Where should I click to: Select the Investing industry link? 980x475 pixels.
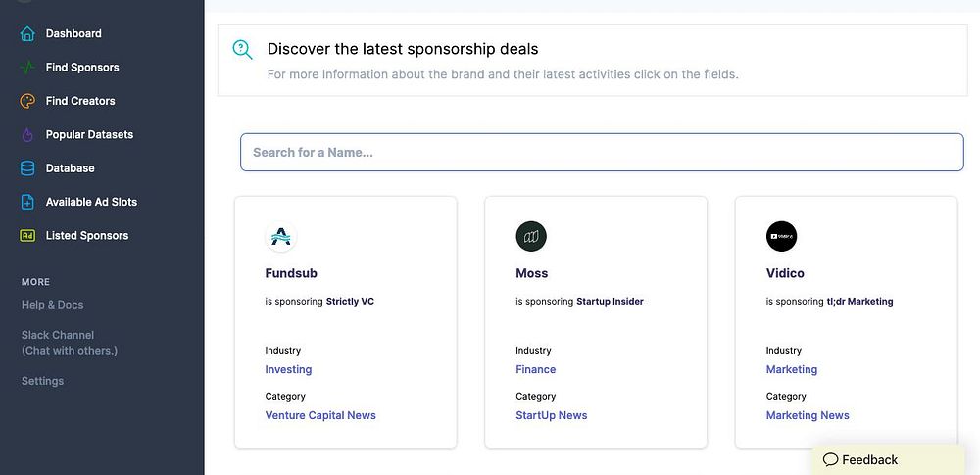(x=288, y=369)
